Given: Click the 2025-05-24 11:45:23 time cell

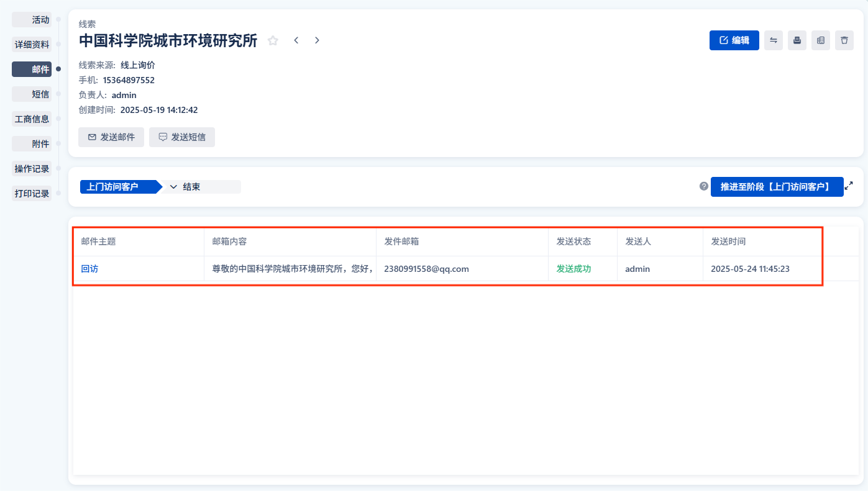Looking at the screenshot, I should 762,269.
